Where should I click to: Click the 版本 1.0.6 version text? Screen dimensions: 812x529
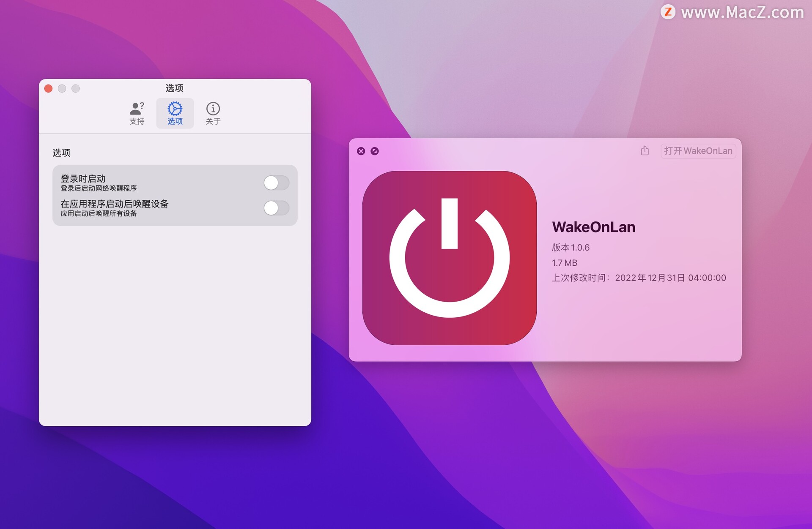[571, 248]
